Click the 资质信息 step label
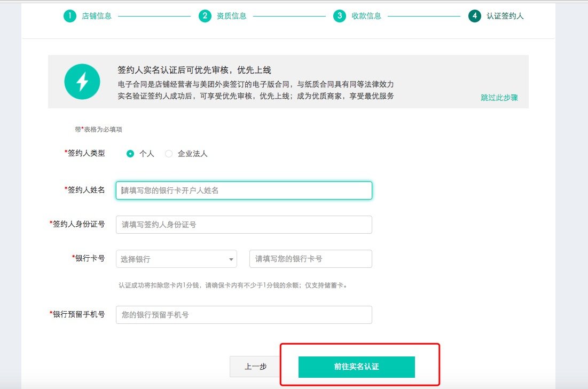This screenshot has width=588, height=389. [x=232, y=16]
